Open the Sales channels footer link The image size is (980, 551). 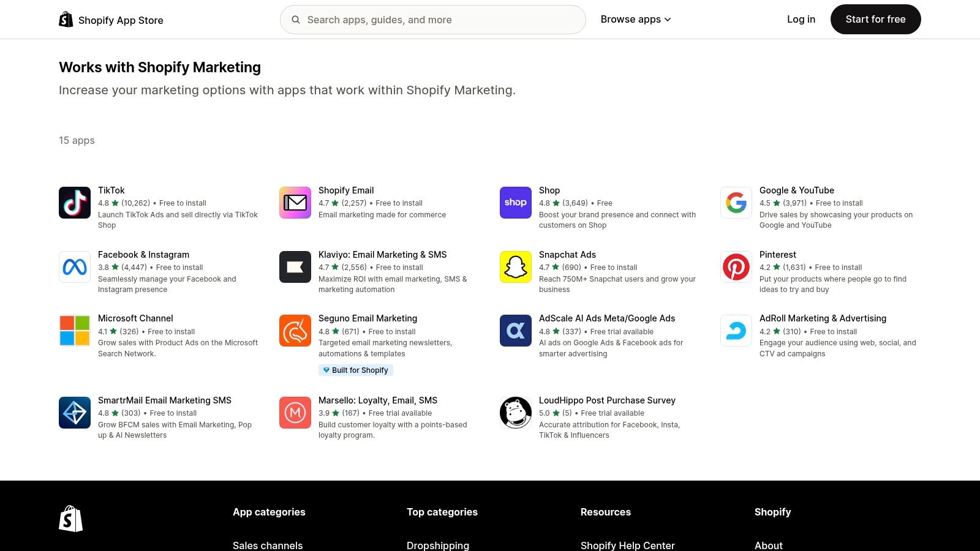click(268, 545)
